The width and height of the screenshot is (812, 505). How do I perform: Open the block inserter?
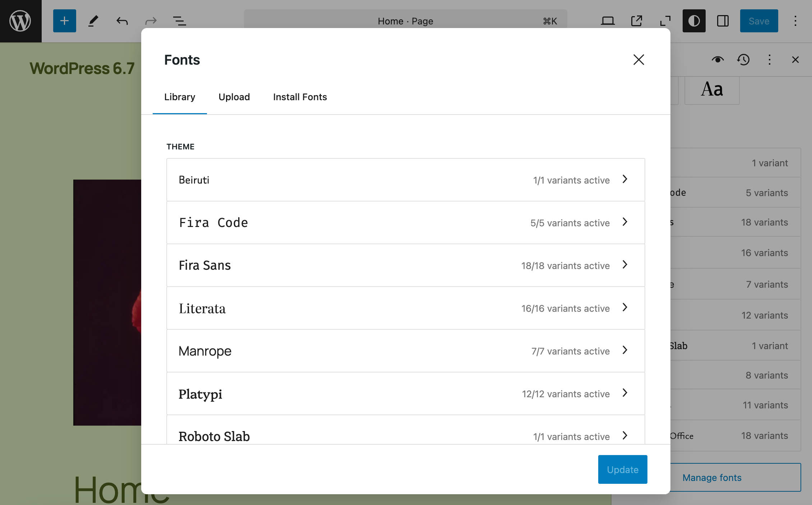click(64, 21)
